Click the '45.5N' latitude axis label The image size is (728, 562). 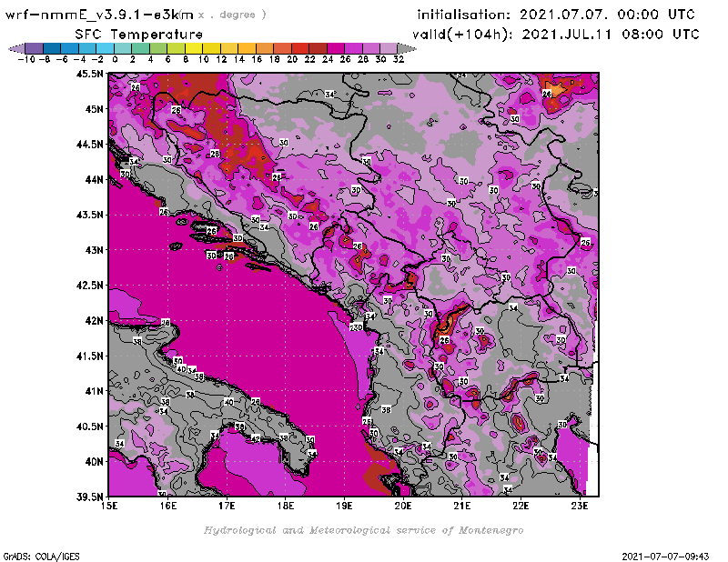tap(89, 74)
